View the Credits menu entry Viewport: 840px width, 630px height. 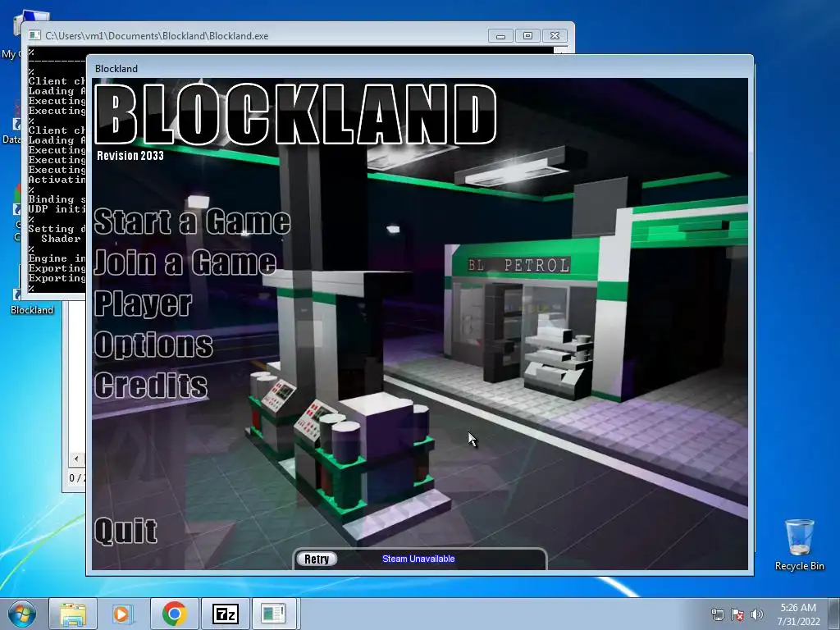pos(151,386)
